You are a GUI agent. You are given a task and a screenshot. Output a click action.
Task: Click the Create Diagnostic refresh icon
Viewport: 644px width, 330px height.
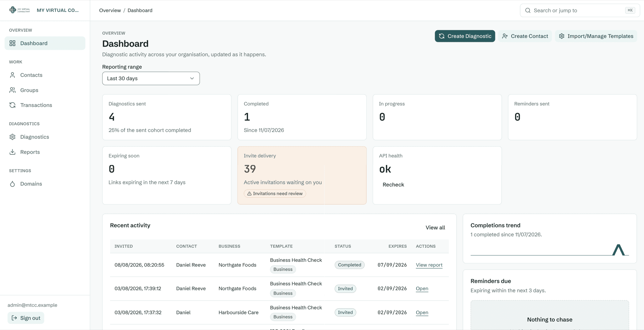(442, 36)
